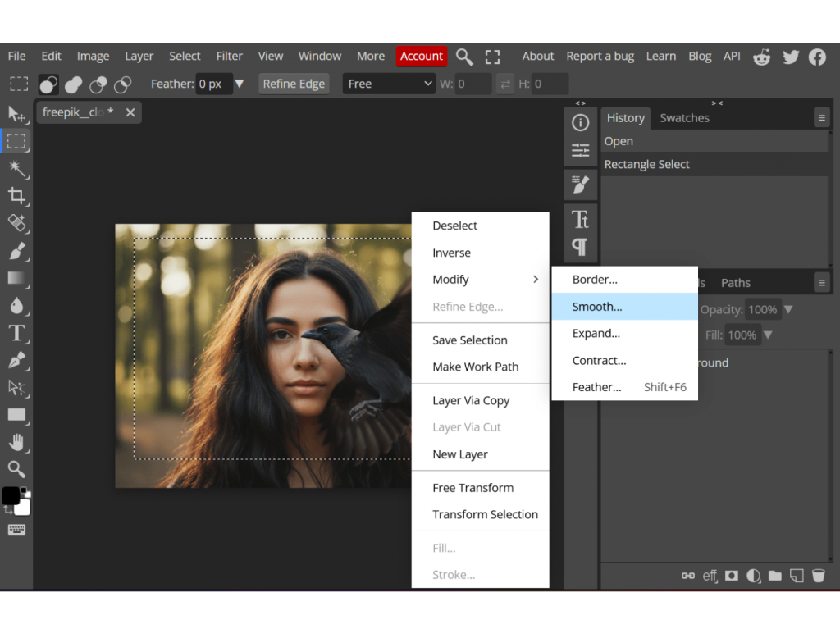Open the red Account button
Screen dimensions: 840x629
(421, 56)
